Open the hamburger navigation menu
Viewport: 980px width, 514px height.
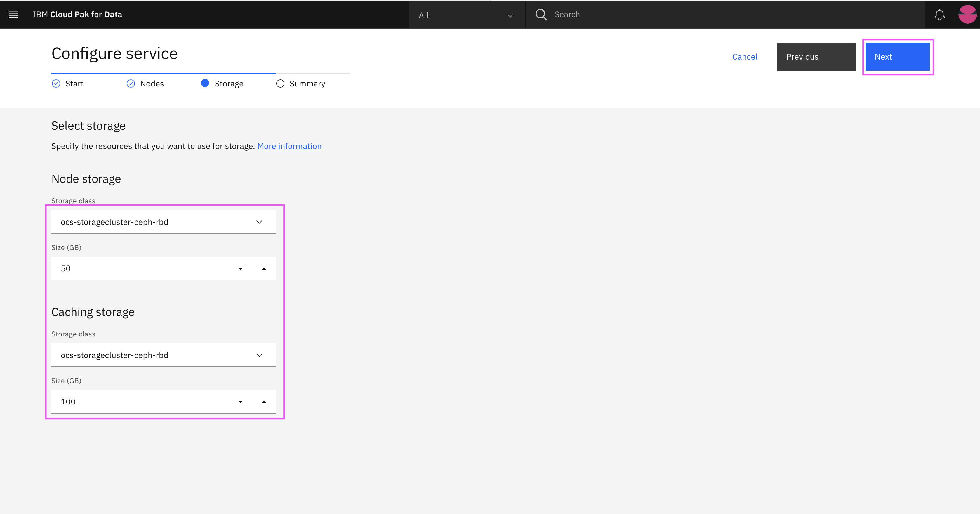(13, 15)
